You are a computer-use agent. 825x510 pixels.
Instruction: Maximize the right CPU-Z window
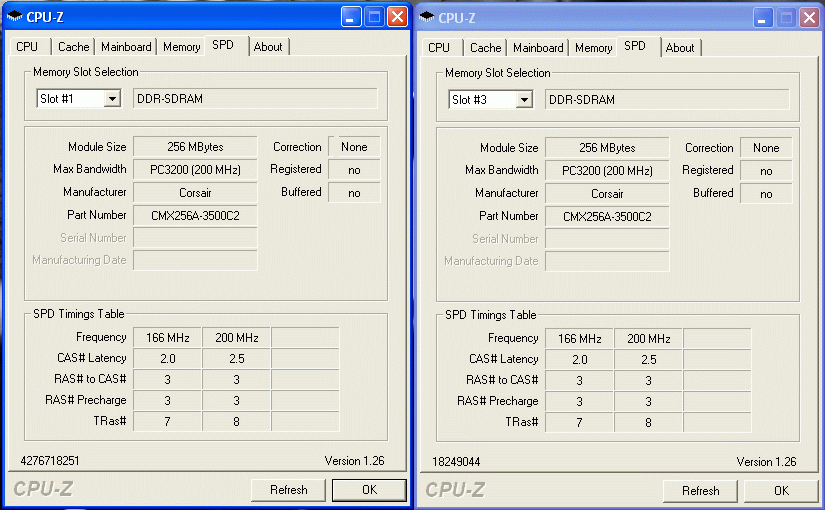coord(786,18)
